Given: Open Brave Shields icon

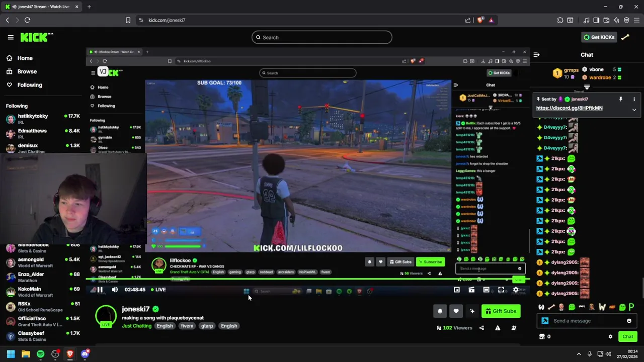Looking at the screenshot, I should click(480, 20).
